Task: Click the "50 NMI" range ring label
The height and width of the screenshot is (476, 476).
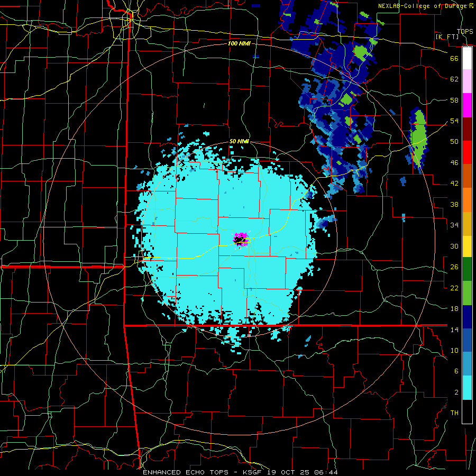Action: pos(239,141)
